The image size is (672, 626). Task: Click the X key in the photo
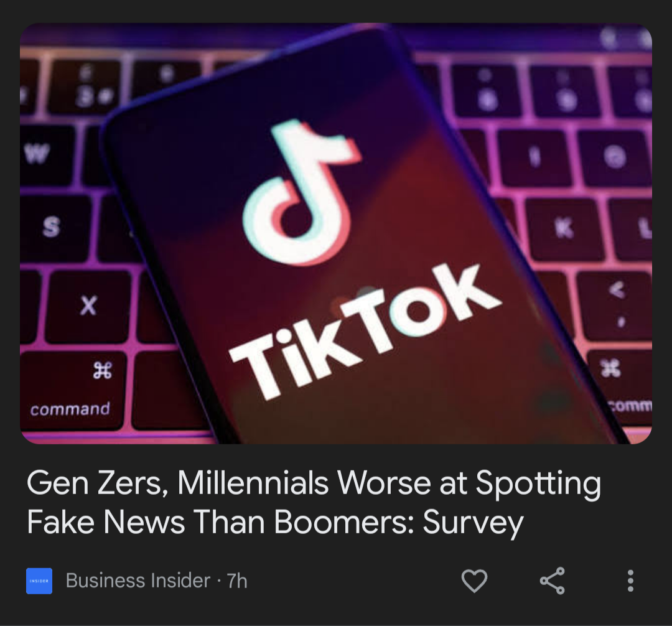point(88,306)
